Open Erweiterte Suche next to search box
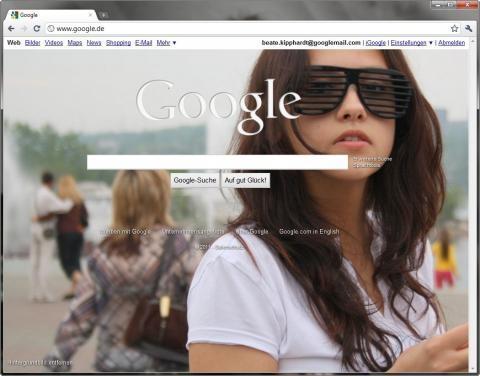Screen dimensions: 480x376 point(372,159)
